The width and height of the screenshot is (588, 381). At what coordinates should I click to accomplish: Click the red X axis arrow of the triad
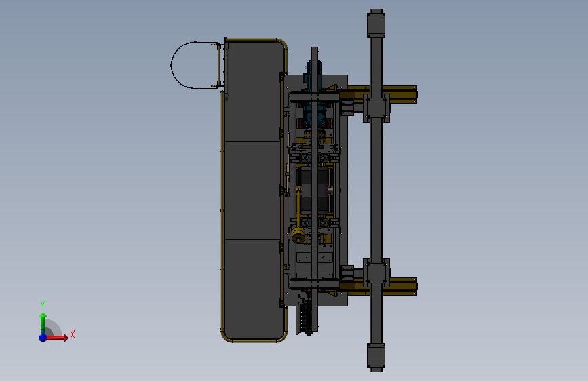57,338
